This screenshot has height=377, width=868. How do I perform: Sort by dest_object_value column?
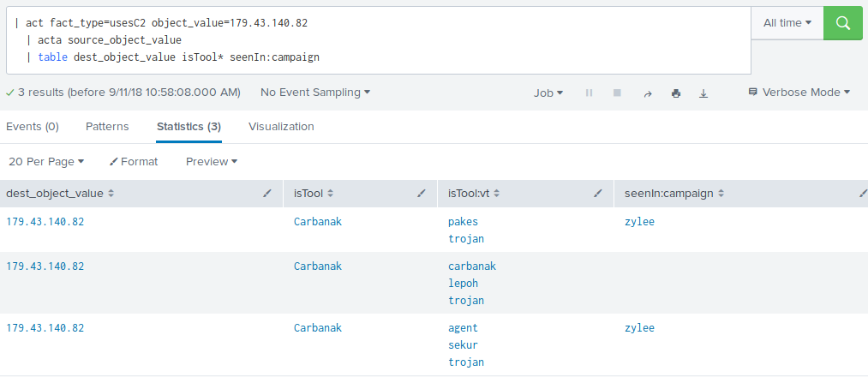(60, 194)
